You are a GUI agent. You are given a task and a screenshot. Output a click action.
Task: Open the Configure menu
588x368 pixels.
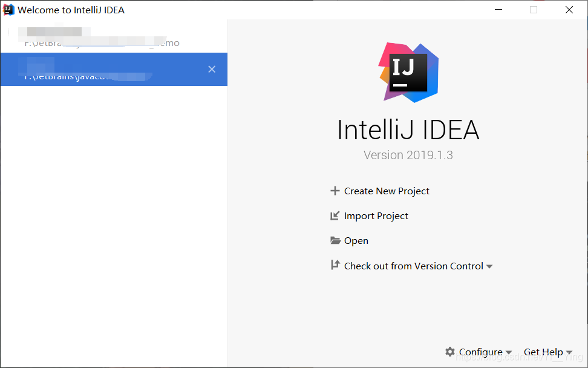(x=481, y=352)
